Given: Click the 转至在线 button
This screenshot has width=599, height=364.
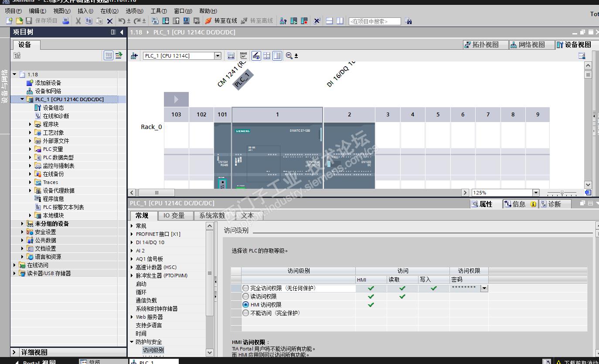Looking at the screenshot, I should click(x=221, y=21).
